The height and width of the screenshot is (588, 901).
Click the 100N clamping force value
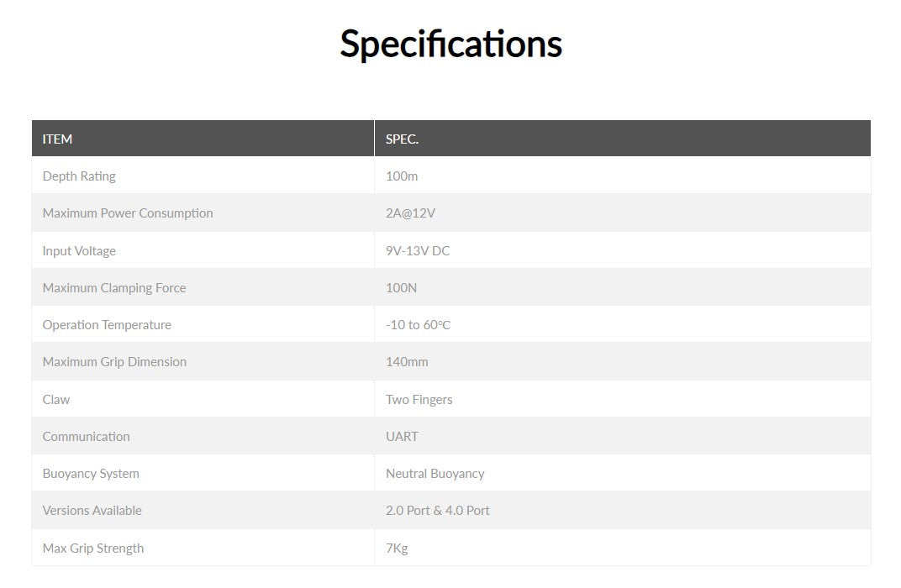(x=401, y=288)
